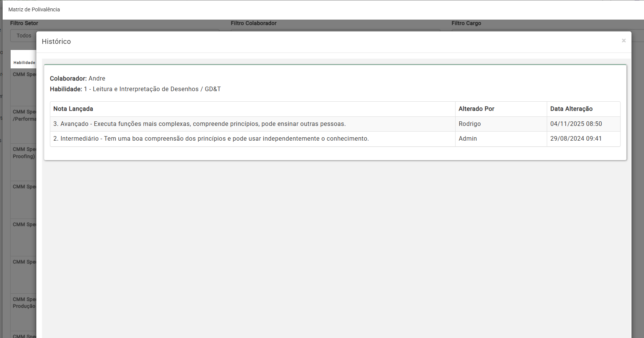Select the 2. Intermediário note row
644x338 pixels.
point(211,139)
